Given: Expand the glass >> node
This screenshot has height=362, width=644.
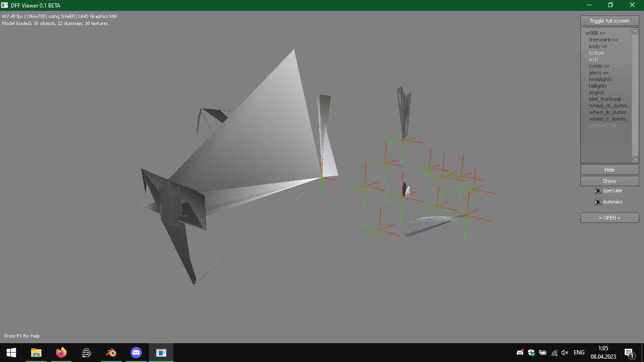Looking at the screenshot, I should pyautogui.click(x=598, y=73).
